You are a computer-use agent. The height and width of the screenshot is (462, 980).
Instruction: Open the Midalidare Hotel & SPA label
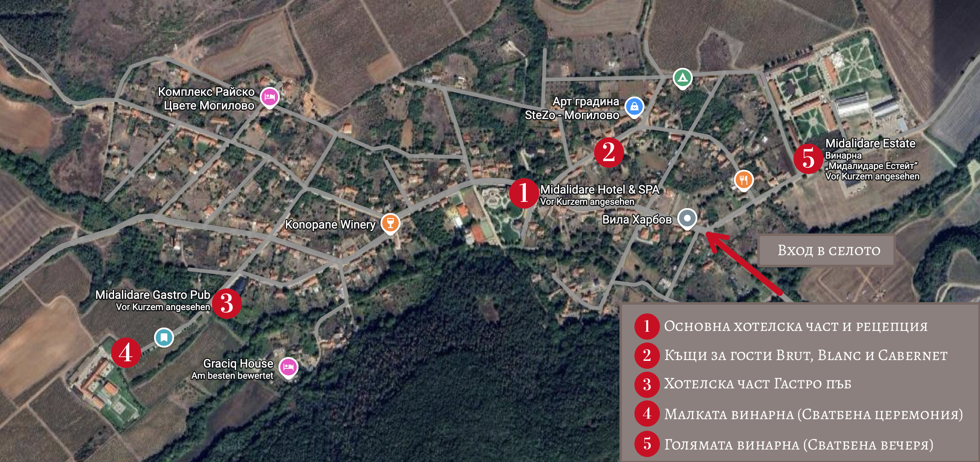(600, 190)
